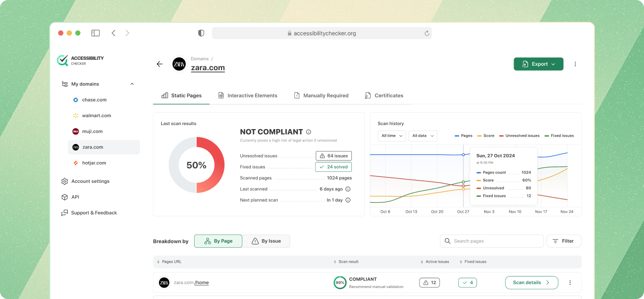Switch breakdown to By Page

click(218, 241)
